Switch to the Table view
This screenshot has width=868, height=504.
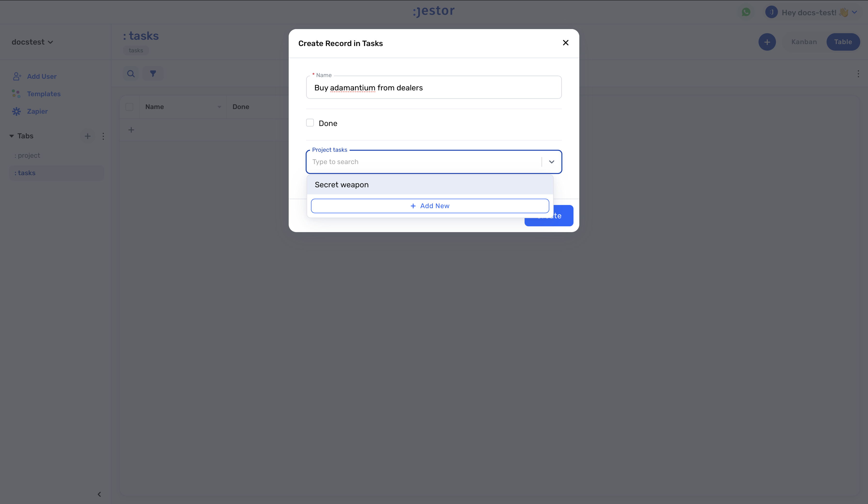(843, 42)
